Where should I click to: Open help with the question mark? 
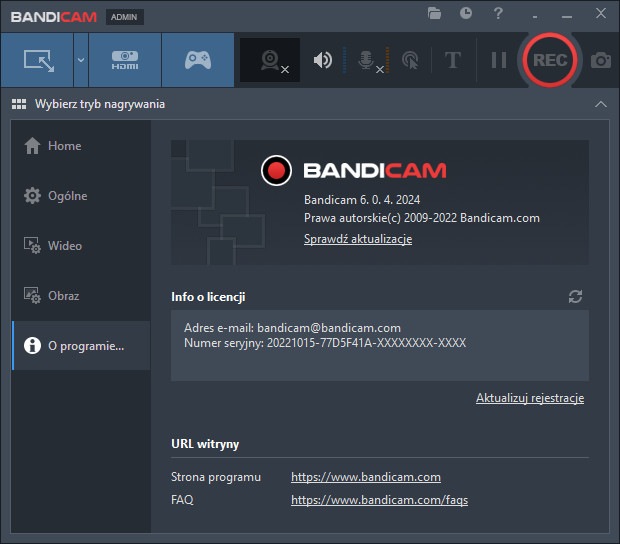pos(498,13)
